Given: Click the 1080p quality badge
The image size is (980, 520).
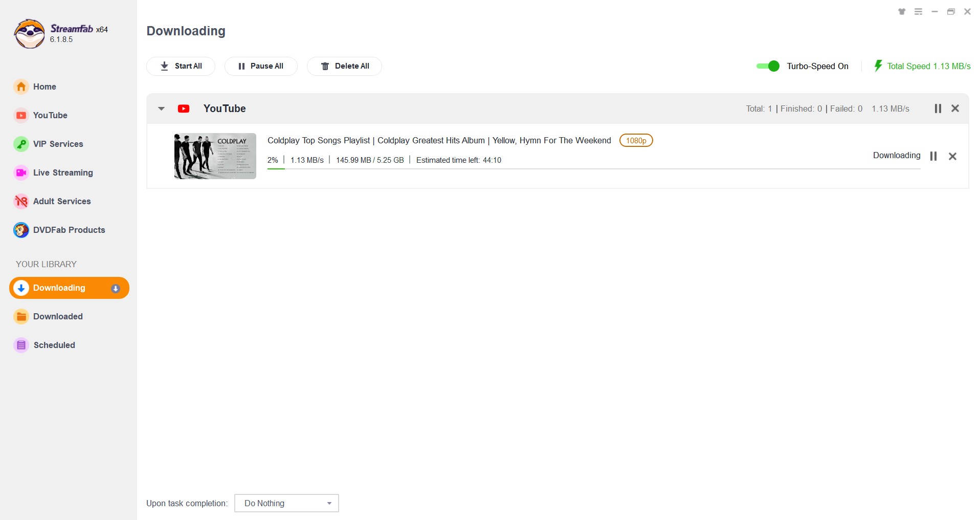Looking at the screenshot, I should pos(636,140).
